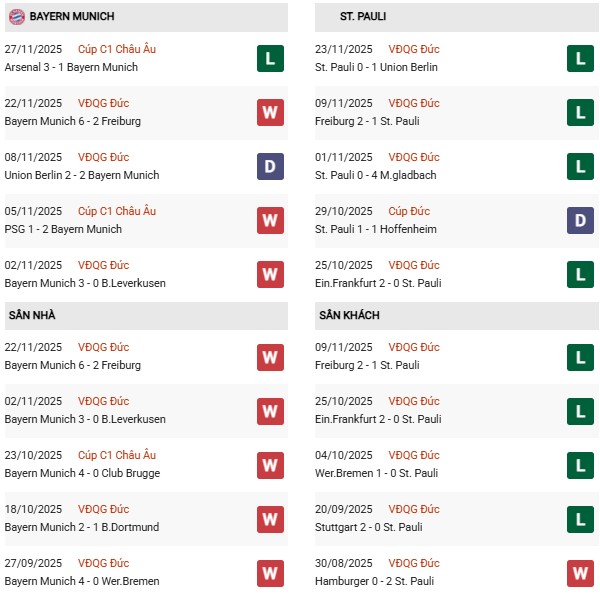Select the BAYERN MUNICH section header
This screenshot has width=600, height=595.
coord(72,17)
